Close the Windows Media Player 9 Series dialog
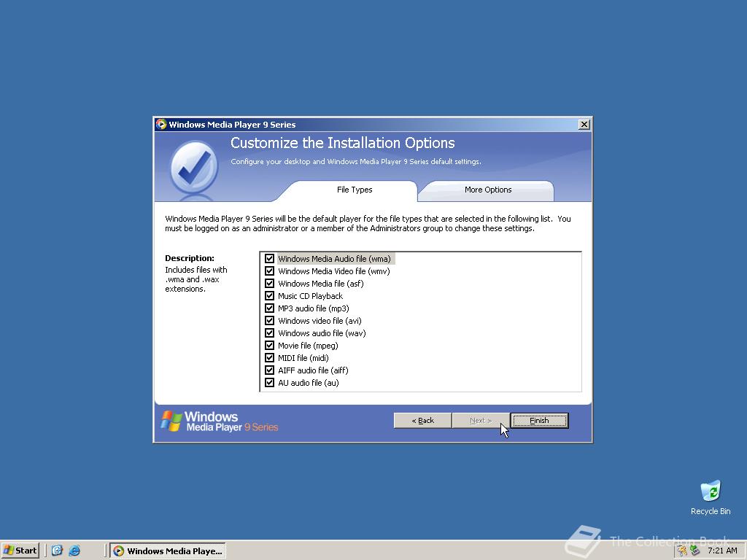The height and width of the screenshot is (560, 747). pyautogui.click(x=584, y=124)
